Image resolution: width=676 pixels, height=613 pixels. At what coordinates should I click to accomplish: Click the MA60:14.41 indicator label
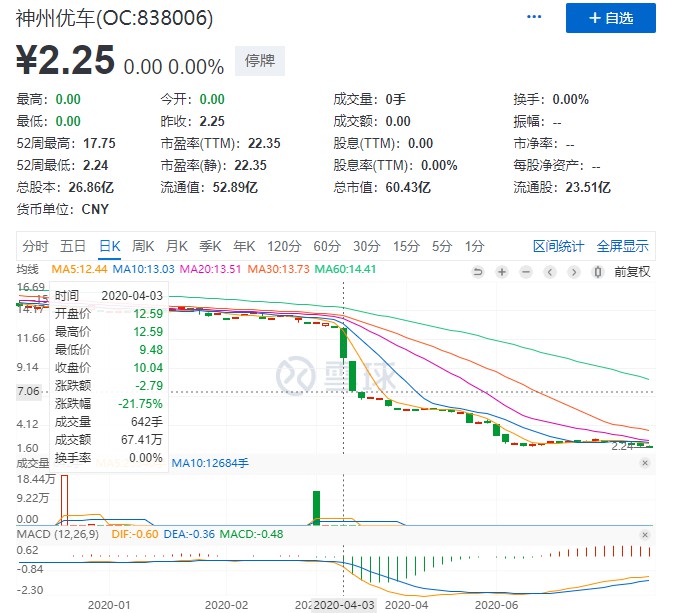(345, 269)
